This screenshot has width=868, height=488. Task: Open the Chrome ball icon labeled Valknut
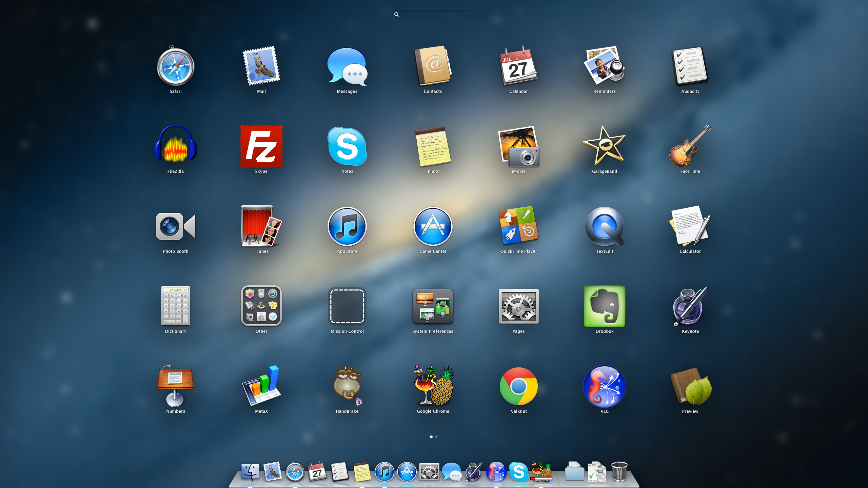coord(519,386)
